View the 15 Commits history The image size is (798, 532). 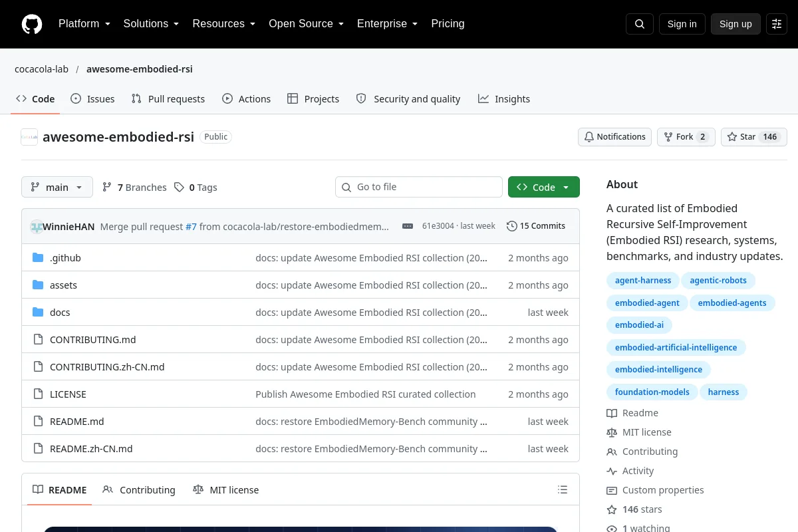click(x=536, y=226)
